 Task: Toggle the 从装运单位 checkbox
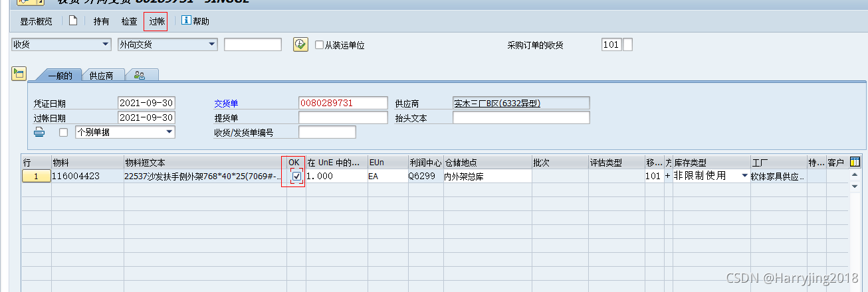coord(320,45)
